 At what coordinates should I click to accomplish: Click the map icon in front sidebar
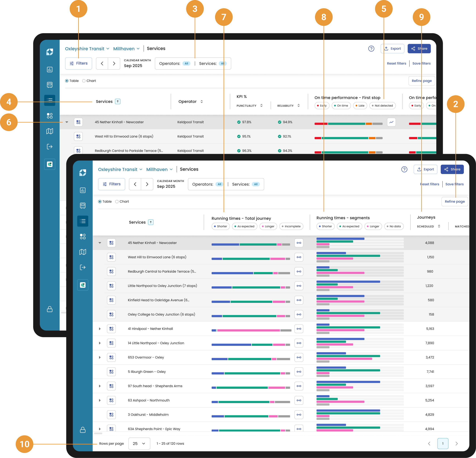click(83, 252)
